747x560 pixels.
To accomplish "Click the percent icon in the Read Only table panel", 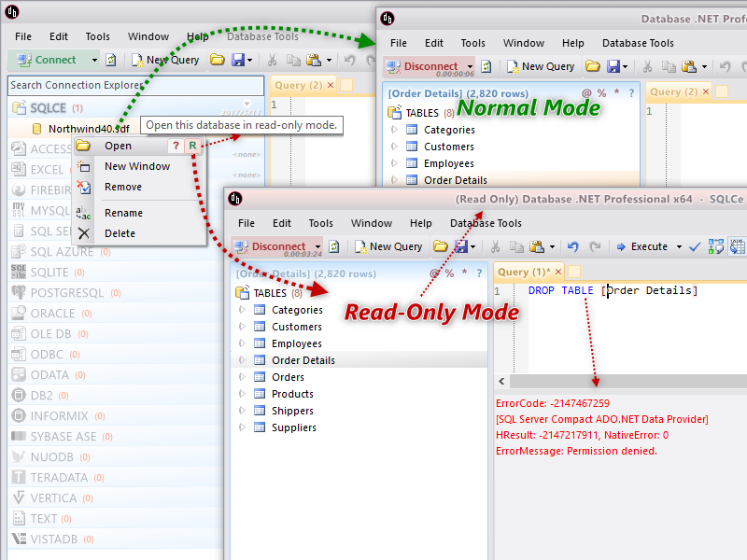I will 450,273.
